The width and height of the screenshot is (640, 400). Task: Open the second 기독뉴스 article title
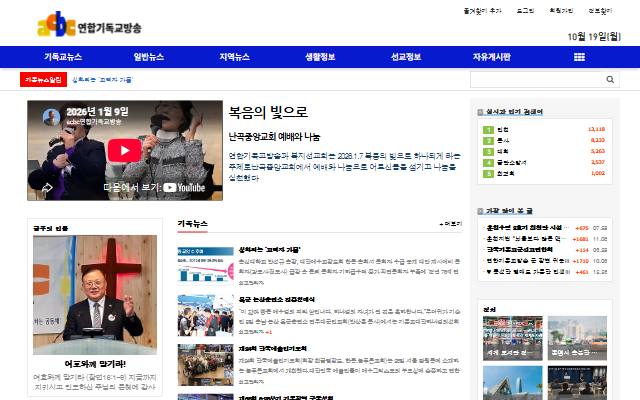click(x=276, y=299)
